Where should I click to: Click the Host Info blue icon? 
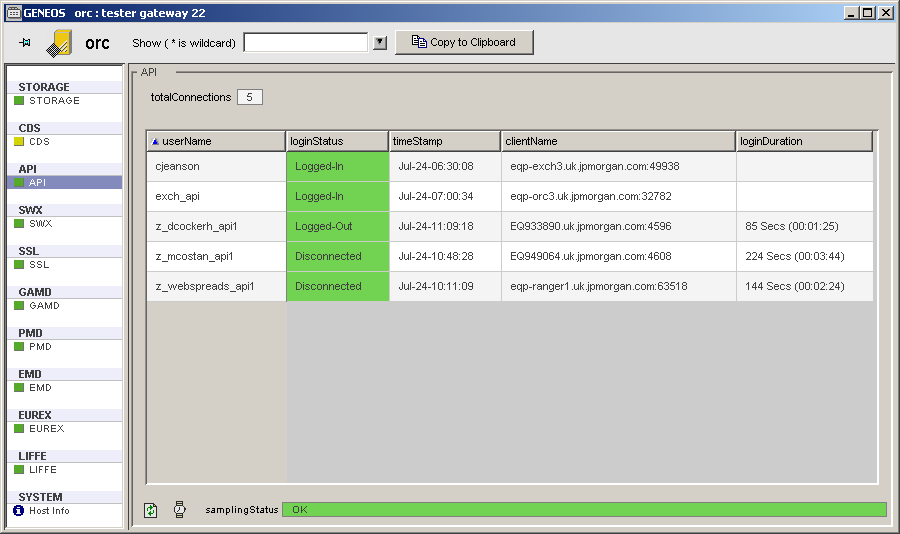point(18,511)
